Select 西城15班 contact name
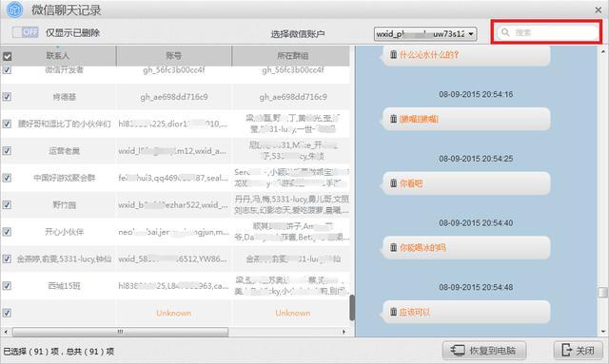This screenshot has height=364, width=609. tap(64, 286)
